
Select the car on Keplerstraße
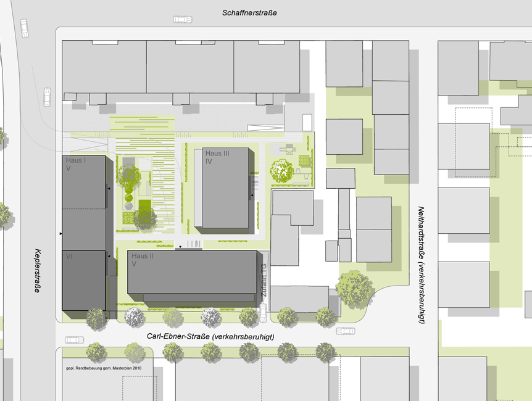(46, 97)
